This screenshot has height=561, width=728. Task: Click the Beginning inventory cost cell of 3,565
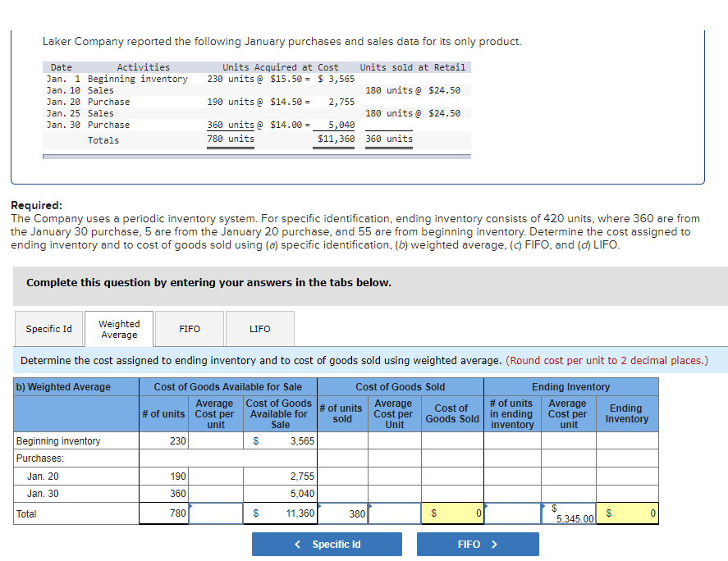pos(279,440)
